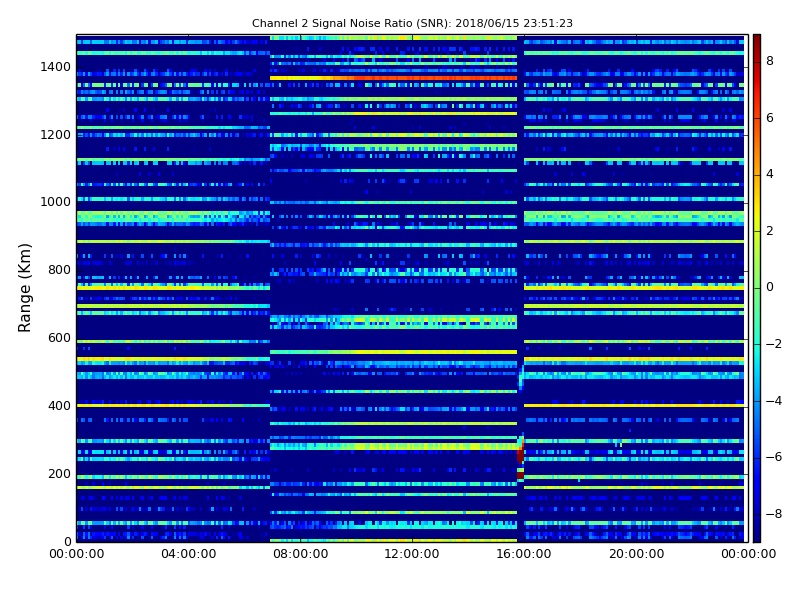Click the colorbar label −2
The width and height of the screenshot is (800, 600).
(774, 344)
